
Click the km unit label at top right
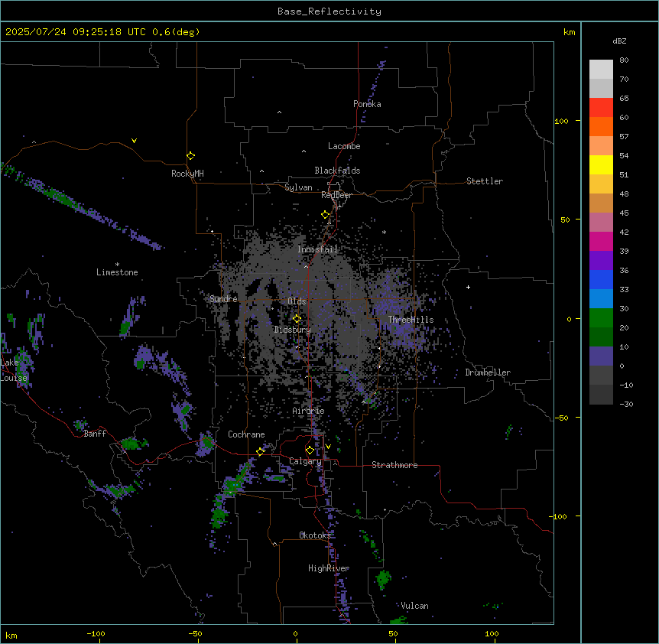tap(569, 32)
